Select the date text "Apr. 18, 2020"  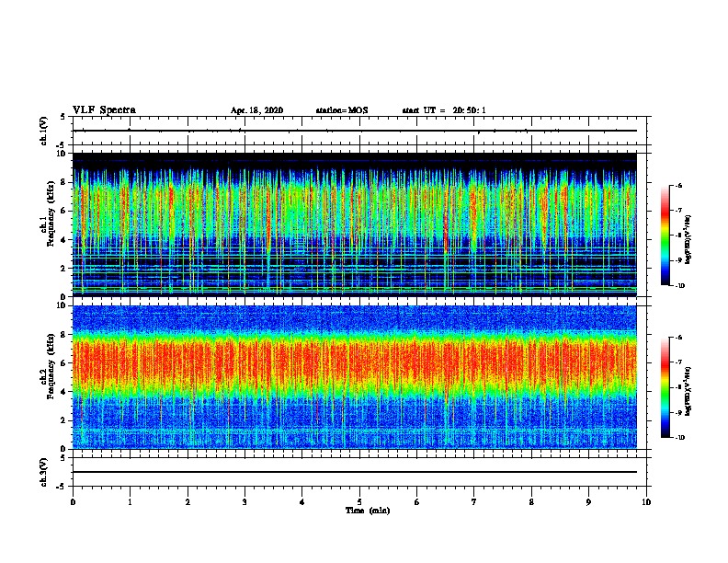tap(256, 110)
